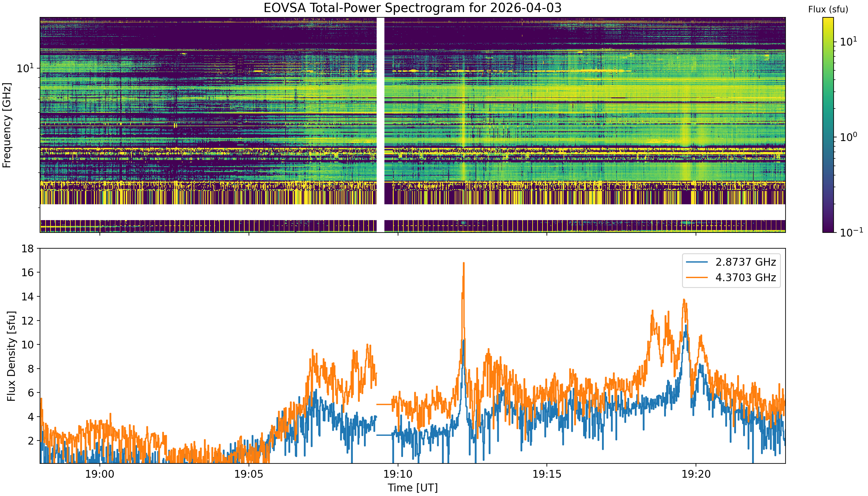This screenshot has width=868, height=496.
Task: Click the 18 tick on the flux axis
Action: coord(28,249)
